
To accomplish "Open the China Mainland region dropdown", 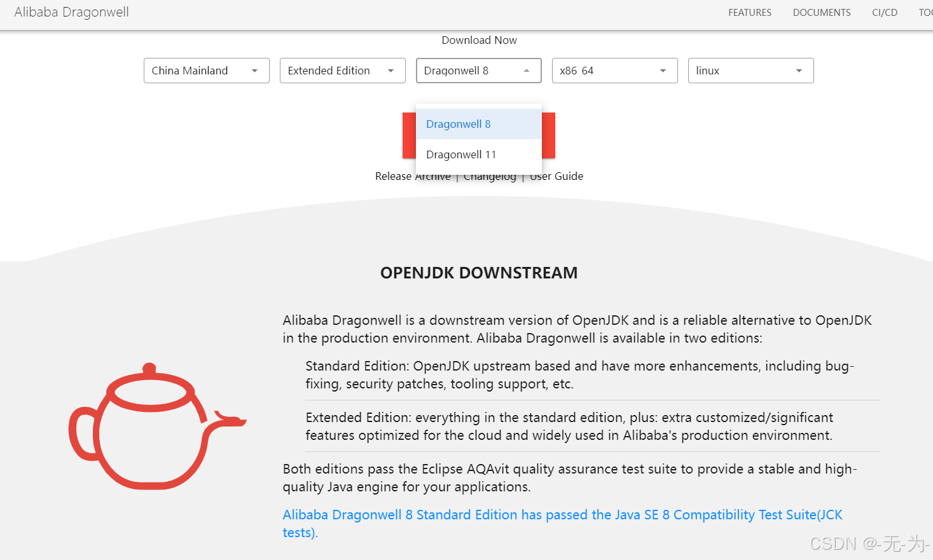I will [206, 71].
